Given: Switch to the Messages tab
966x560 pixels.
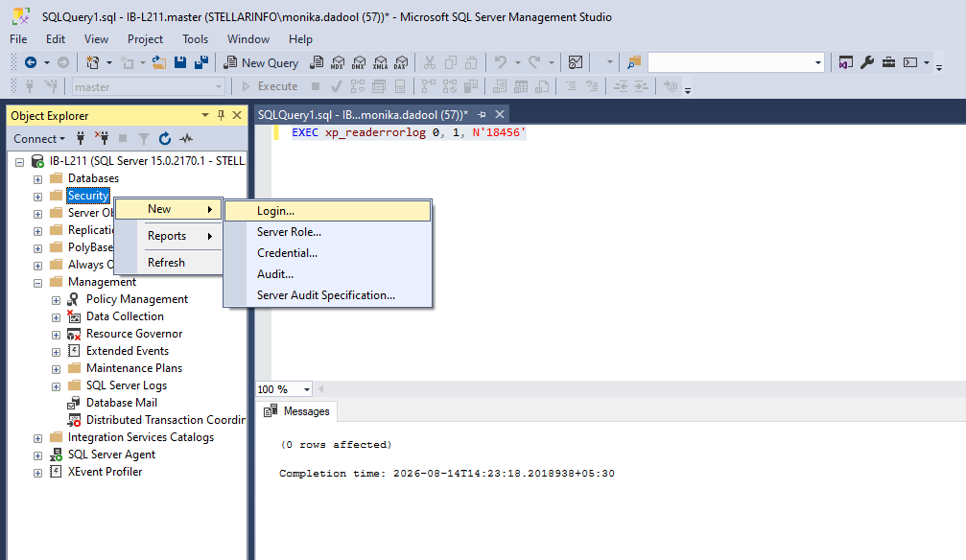Looking at the screenshot, I should pos(297,411).
